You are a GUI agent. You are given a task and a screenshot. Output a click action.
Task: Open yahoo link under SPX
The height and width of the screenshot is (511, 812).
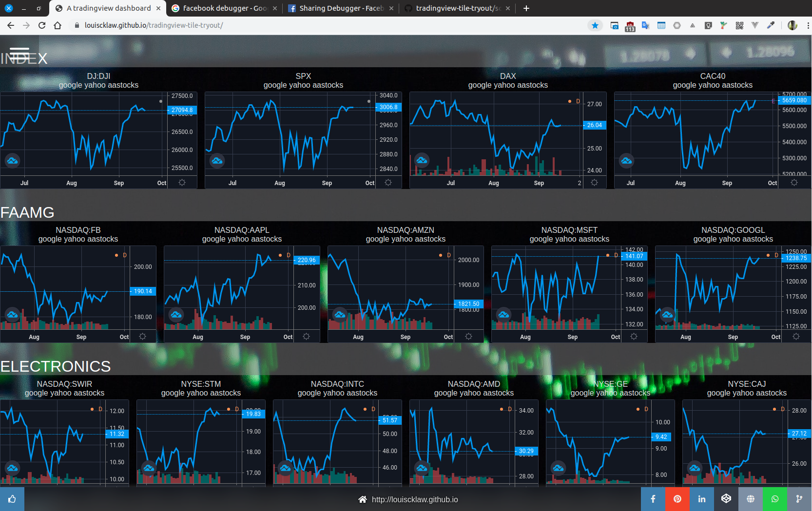[x=303, y=85]
